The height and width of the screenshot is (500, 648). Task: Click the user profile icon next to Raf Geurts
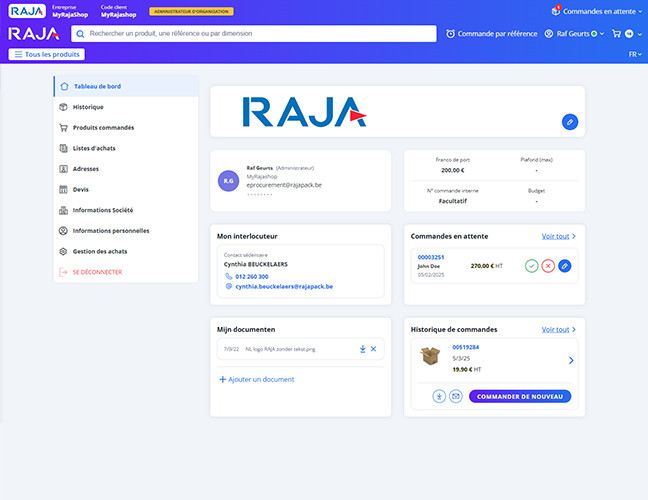click(x=549, y=34)
